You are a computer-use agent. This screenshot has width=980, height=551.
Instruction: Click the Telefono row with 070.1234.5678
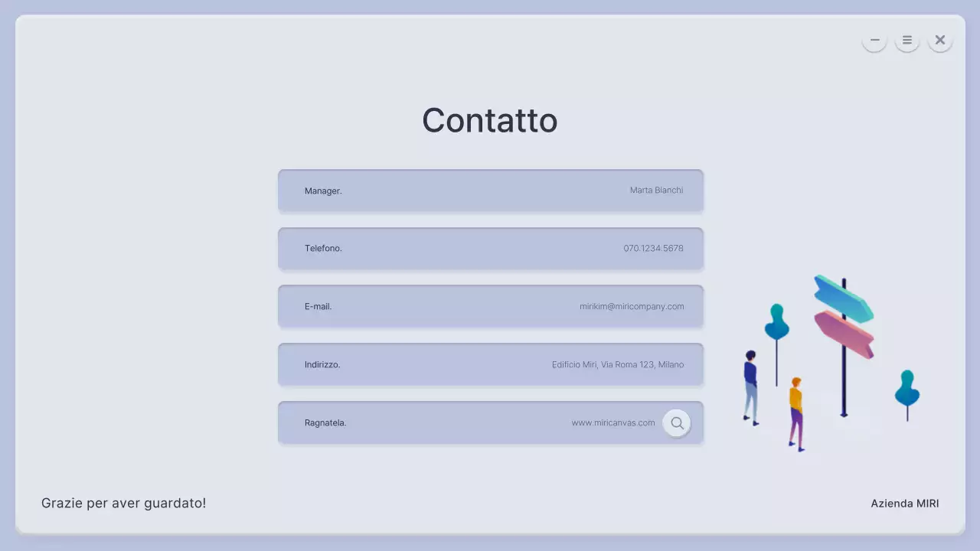(490, 248)
